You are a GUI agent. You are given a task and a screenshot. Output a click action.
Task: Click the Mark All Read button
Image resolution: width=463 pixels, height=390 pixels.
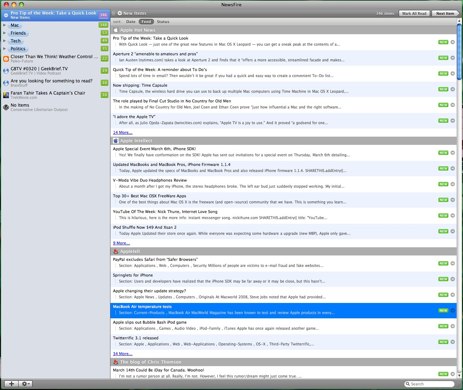click(x=414, y=13)
